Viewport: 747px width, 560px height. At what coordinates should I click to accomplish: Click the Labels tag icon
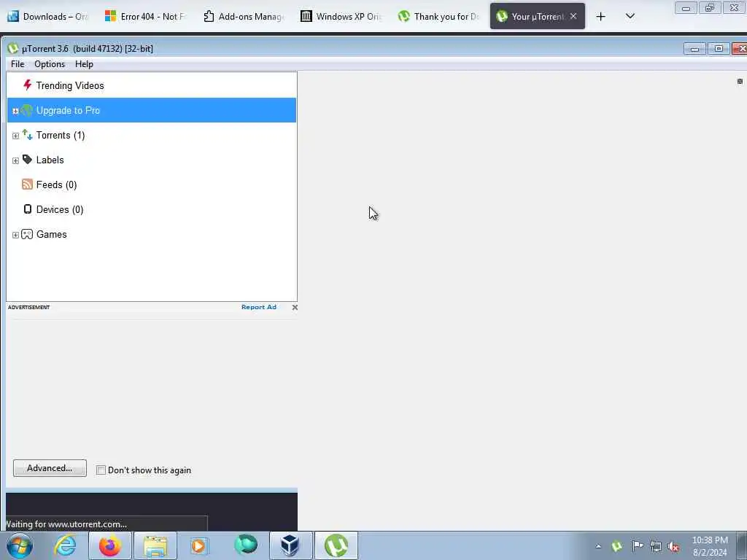point(27,160)
